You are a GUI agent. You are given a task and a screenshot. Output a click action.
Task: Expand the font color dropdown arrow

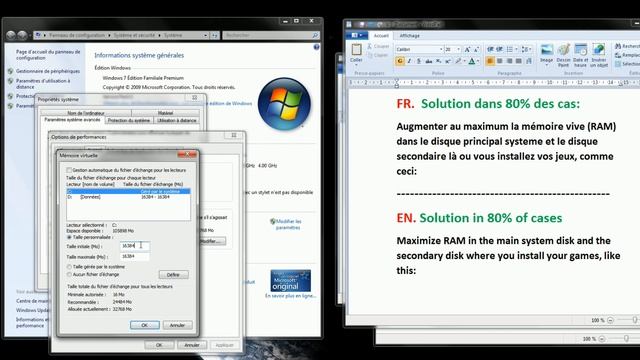tap(478, 61)
